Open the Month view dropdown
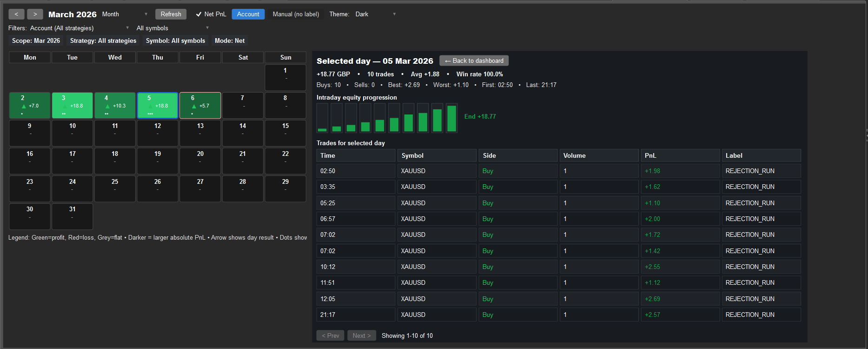The height and width of the screenshot is (349, 868). pos(125,14)
